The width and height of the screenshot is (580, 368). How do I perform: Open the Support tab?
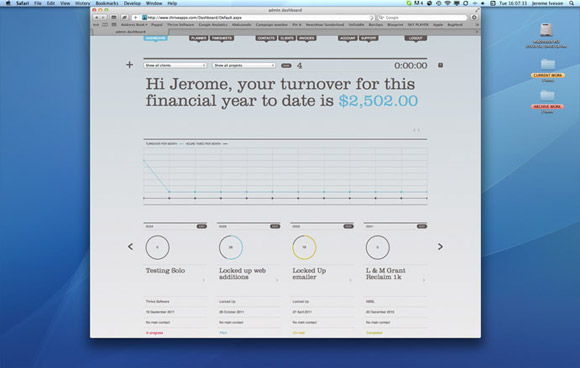(369, 38)
